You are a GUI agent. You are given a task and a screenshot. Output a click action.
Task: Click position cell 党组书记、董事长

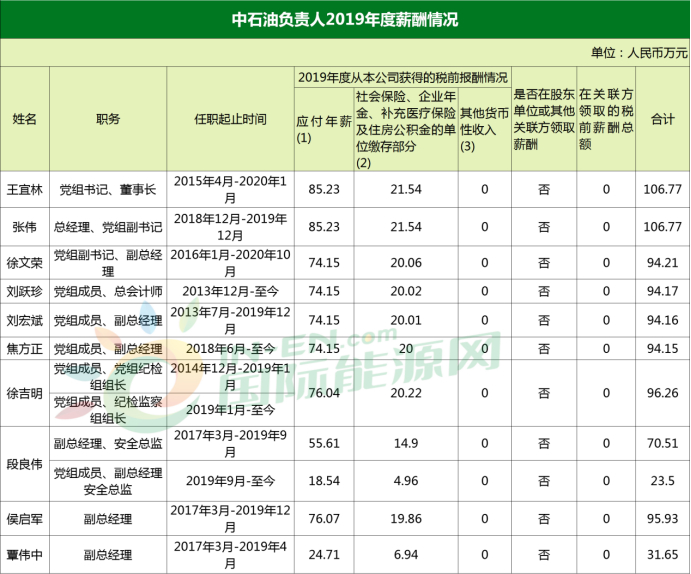(x=108, y=189)
